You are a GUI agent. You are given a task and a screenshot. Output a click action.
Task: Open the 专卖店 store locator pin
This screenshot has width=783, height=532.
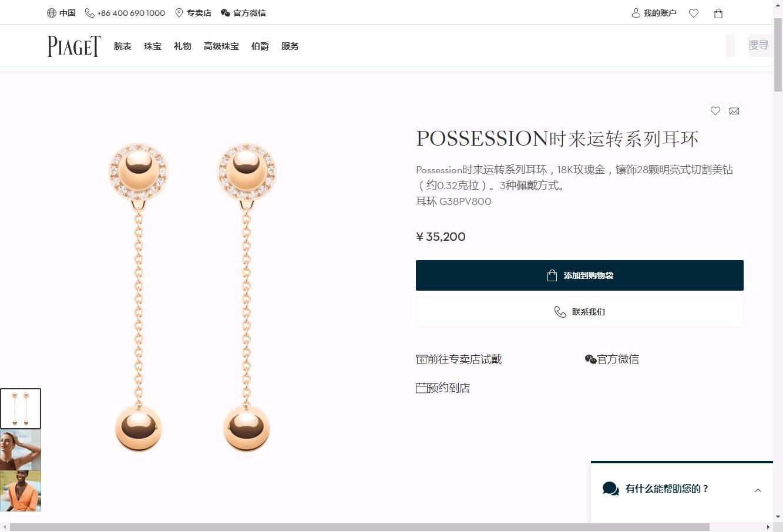point(179,13)
